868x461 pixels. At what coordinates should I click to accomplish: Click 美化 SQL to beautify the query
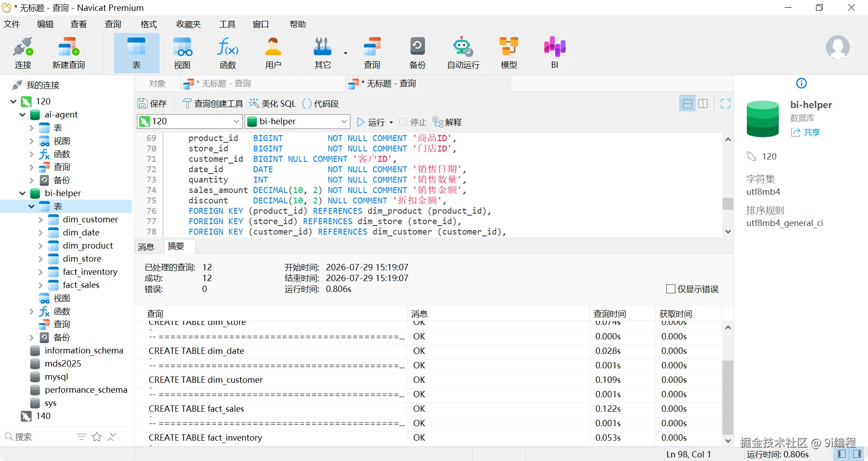pyautogui.click(x=272, y=103)
